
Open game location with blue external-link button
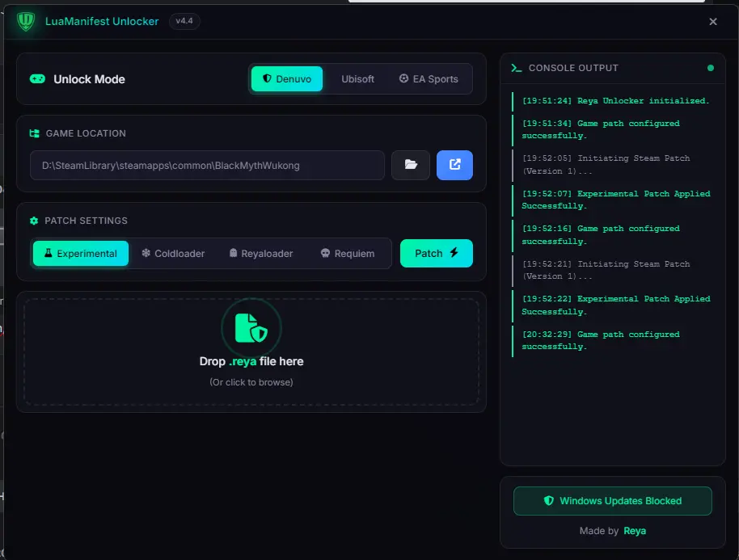coord(454,165)
